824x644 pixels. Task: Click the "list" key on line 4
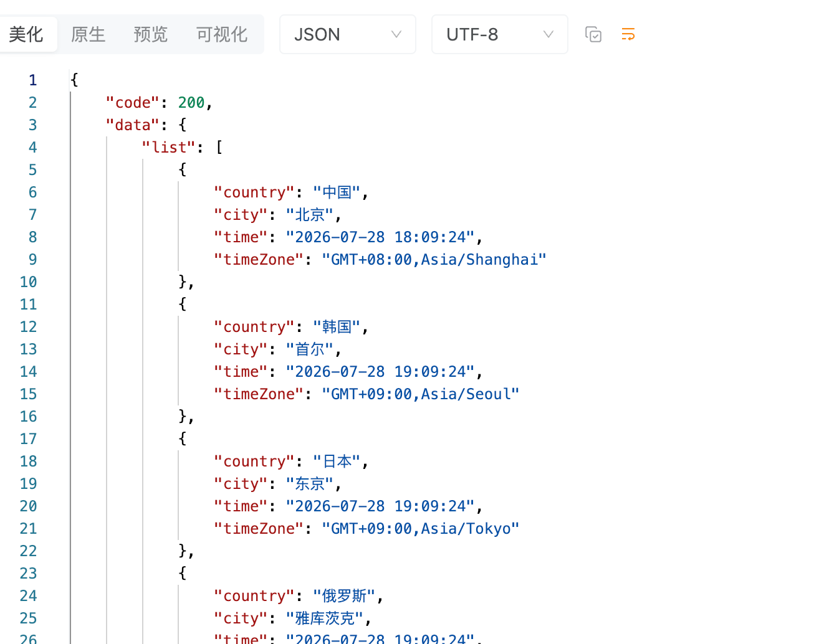pyautogui.click(x=169, y=148)
